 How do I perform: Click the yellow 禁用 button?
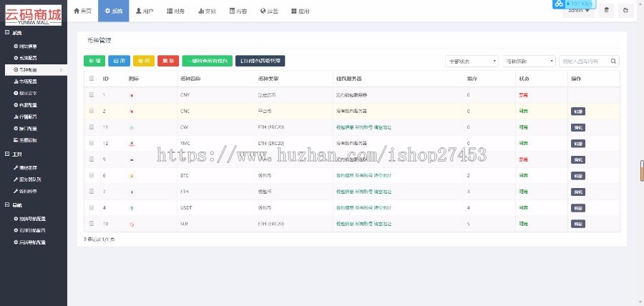tap(144, 61)
